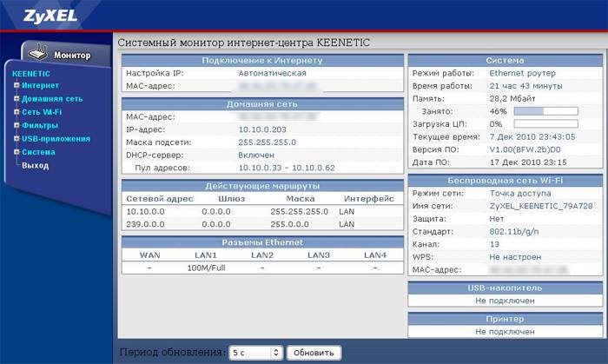Viewport: 608px width, 364px height.
Task: Click current time 7 Дек 2010 23:43:05
Action: (x=532, y=137)
